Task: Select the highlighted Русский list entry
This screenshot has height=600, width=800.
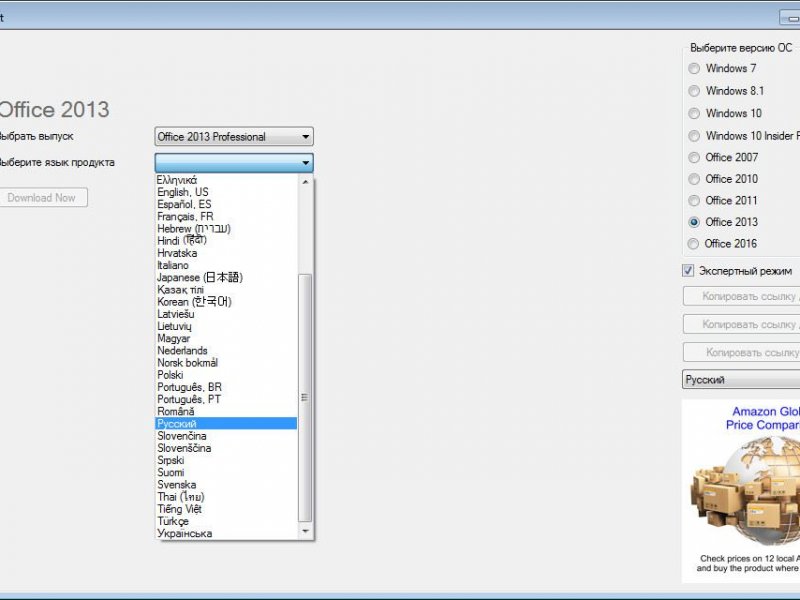Action: coord(226,423)
